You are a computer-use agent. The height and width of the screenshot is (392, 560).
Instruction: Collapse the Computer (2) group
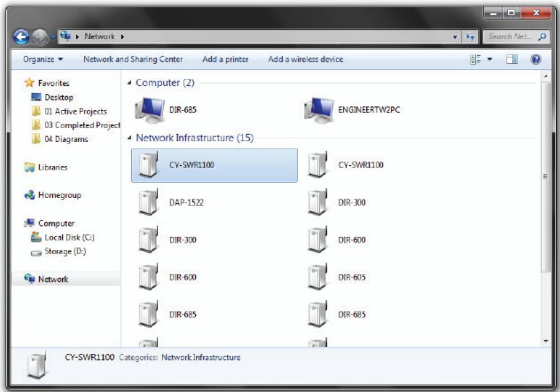coord(129,83)
